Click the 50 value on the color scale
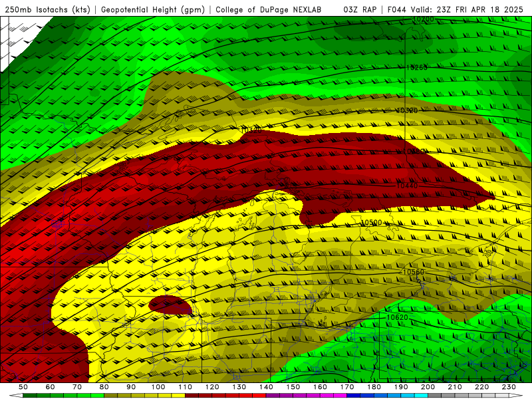532x399 pixels. coord(23,387)
